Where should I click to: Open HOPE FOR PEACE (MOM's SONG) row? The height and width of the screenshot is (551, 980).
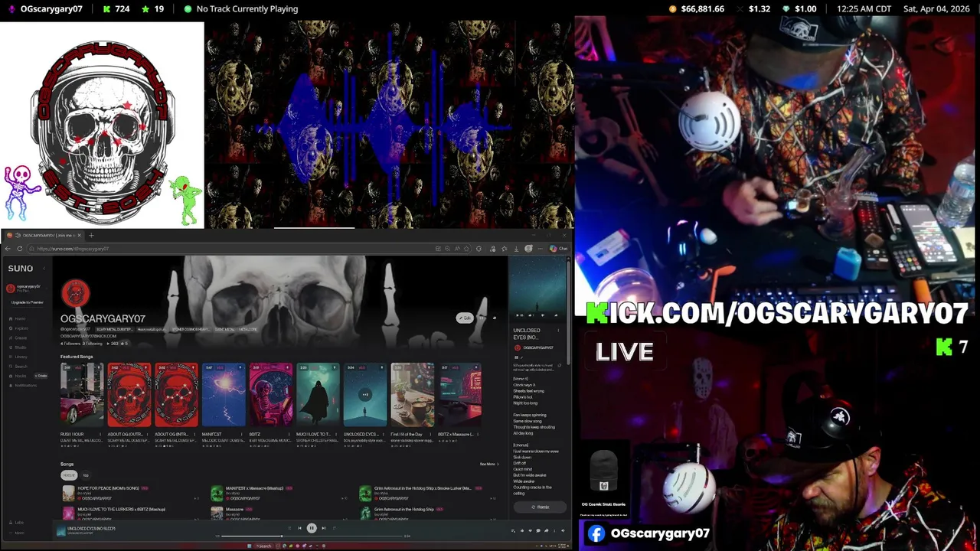[x=130, y=494]
